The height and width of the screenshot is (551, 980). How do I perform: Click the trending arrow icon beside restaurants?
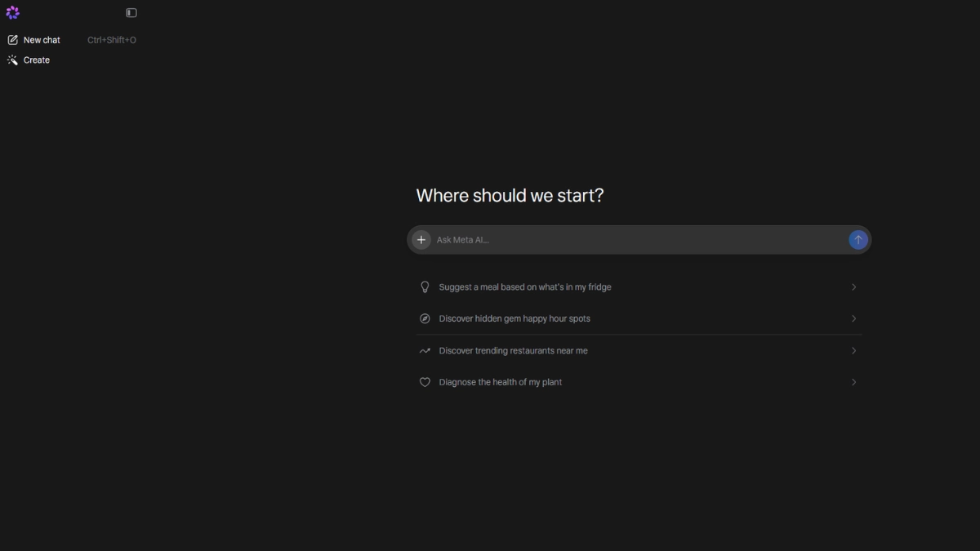pos(425,351)
